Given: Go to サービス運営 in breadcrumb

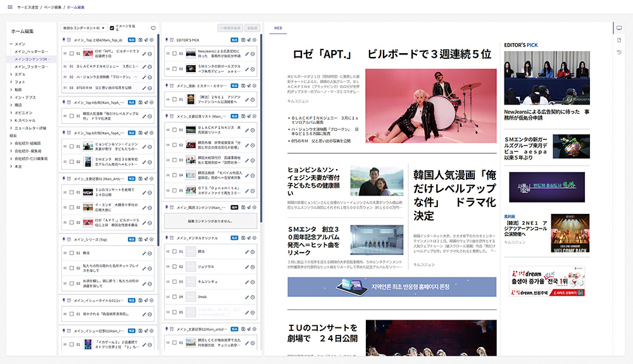Looking at the screenshot, I should click(27, 7).
